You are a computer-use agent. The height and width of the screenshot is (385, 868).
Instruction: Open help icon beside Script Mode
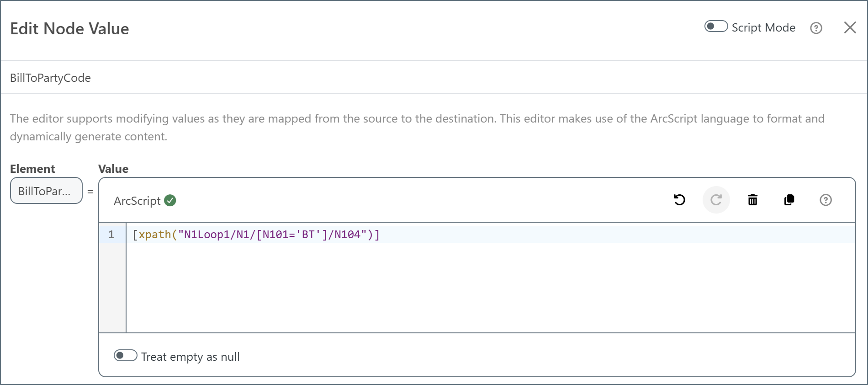tap(816, 28)
